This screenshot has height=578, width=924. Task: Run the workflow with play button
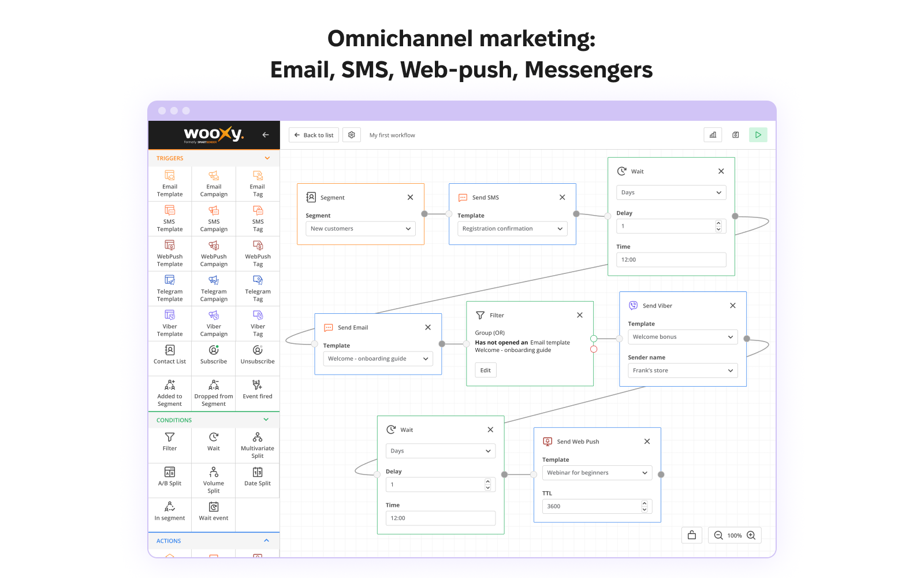[x=758, y=135]
